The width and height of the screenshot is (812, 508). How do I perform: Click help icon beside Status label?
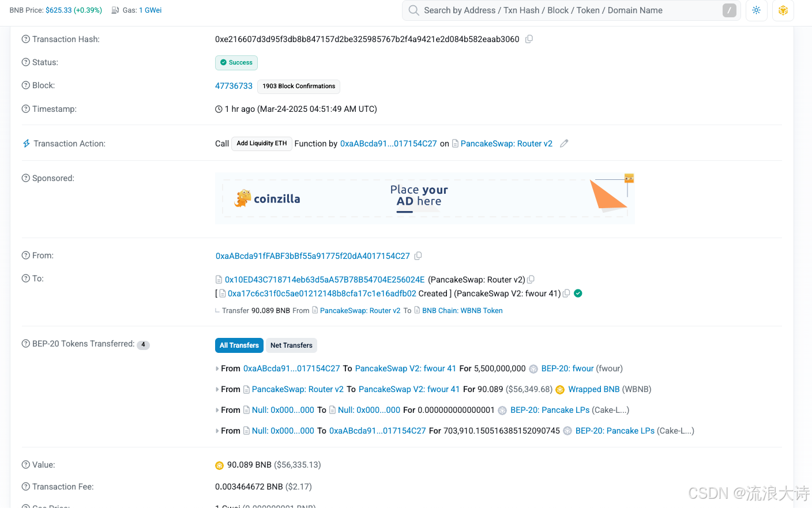point(26,62)
